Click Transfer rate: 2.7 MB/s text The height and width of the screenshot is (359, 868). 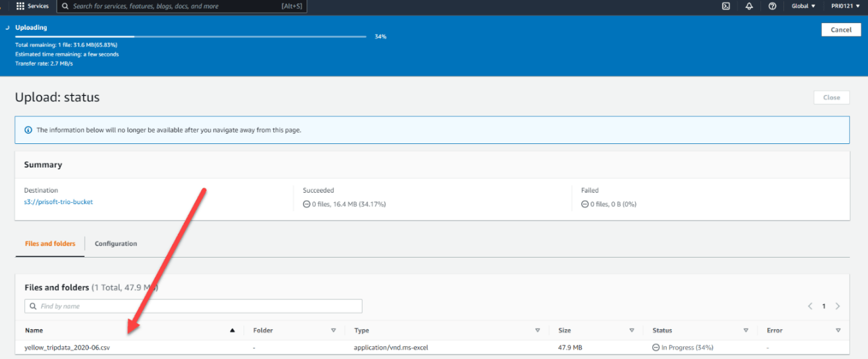[44, 64]
